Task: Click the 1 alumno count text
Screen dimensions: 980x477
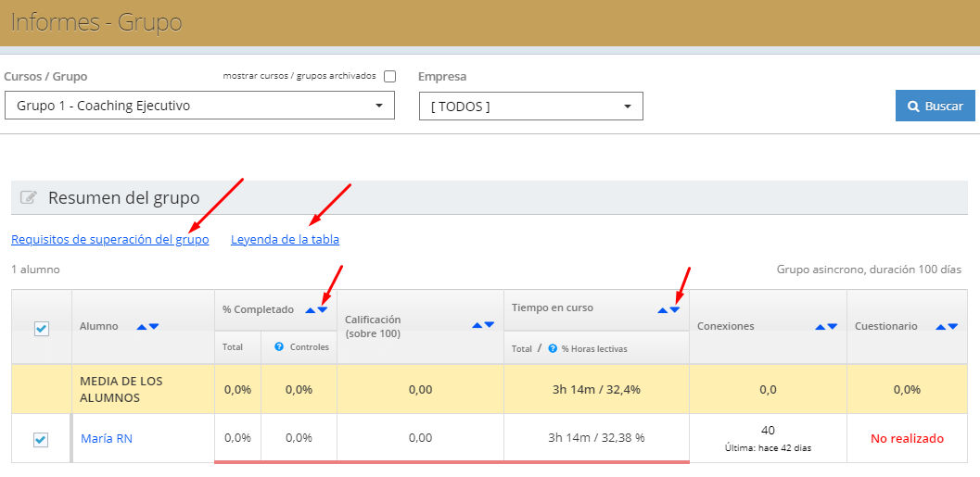Action: click(x=35, y=270)
